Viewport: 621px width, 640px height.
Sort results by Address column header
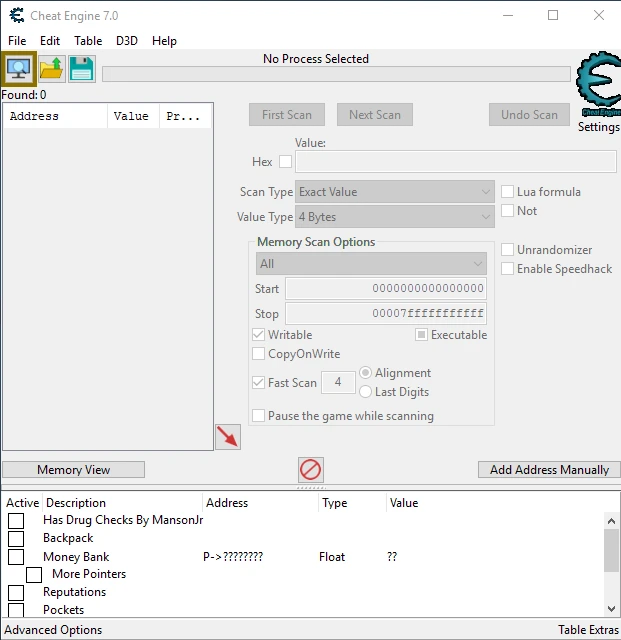(56, 116)
